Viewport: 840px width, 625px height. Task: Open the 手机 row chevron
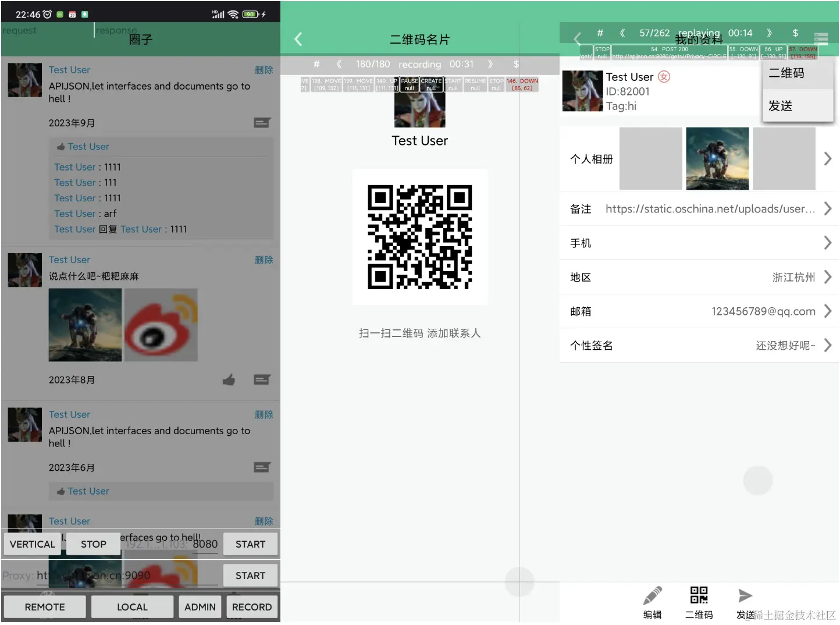tap(827, 243)
